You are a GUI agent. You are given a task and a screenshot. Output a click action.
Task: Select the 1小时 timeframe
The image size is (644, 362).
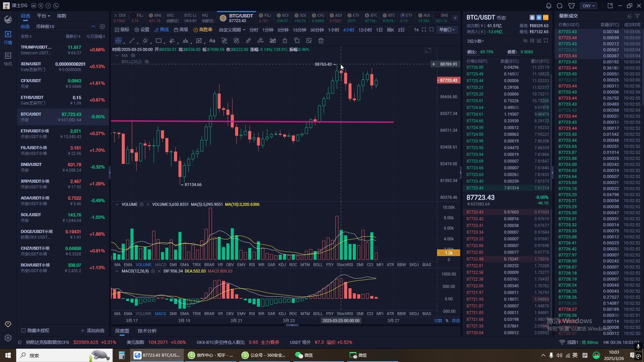pyautogui.click(x=333, y=30)
